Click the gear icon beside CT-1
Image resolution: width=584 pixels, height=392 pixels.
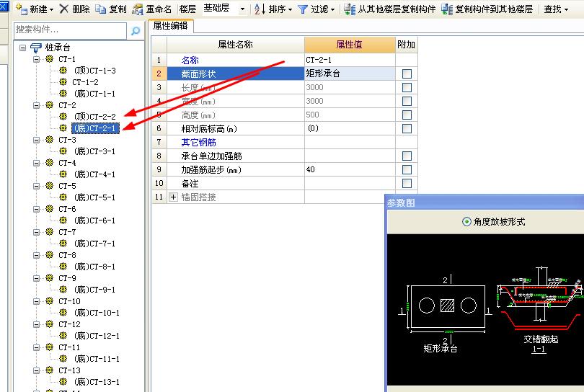50,59
